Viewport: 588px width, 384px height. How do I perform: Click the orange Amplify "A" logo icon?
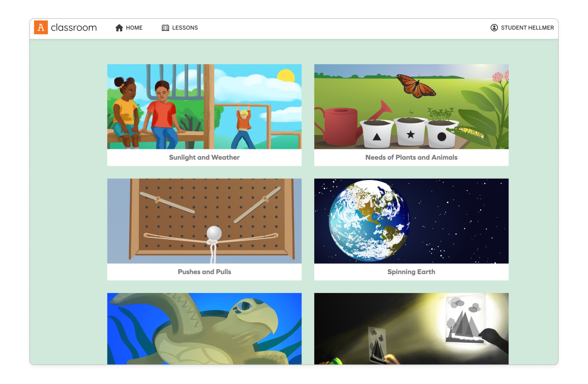40,28
